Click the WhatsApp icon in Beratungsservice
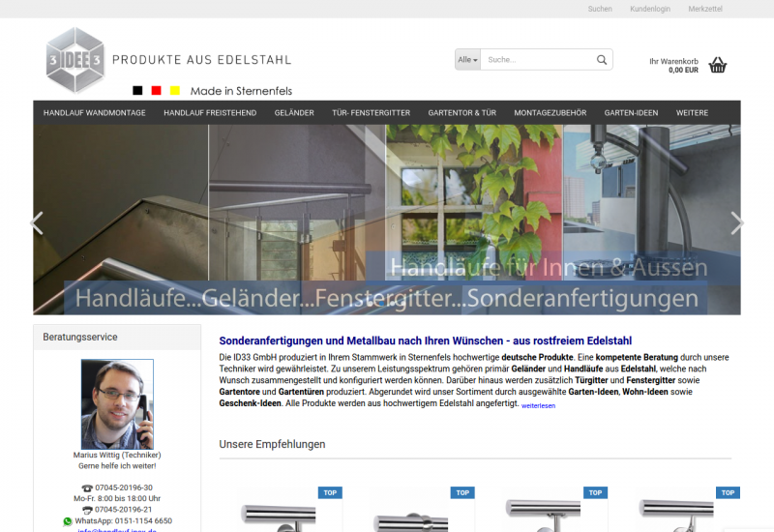 (68, 521)
